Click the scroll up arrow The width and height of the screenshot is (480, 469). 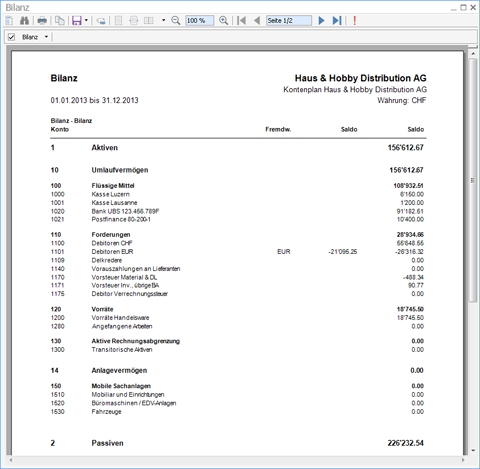(473, 53)
